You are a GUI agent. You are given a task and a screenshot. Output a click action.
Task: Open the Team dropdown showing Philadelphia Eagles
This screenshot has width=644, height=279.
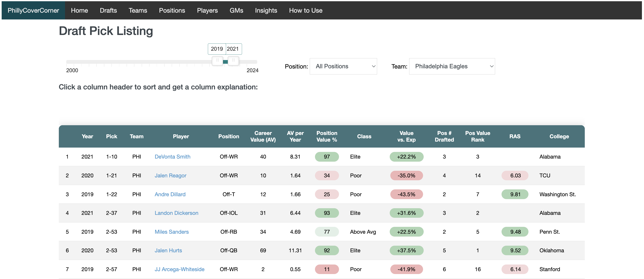point(452,66)
